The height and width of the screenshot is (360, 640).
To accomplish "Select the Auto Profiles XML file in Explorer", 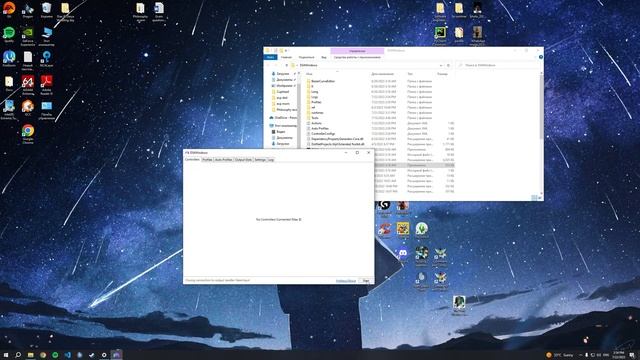I will pyautogui.click(x=320, y=129).
